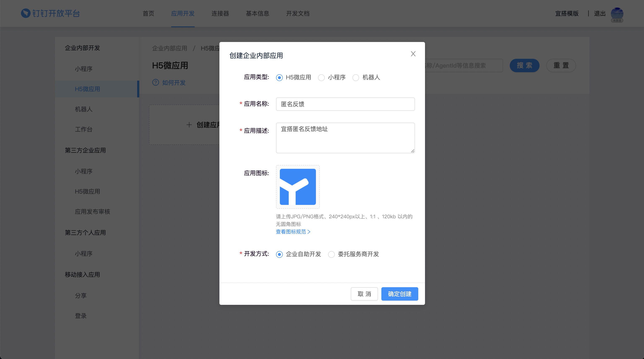Image resolution: width=644 pixels, height=359 pixels.
Task: Open 登录 under 移动接入应用
Action: pos(81,316)
